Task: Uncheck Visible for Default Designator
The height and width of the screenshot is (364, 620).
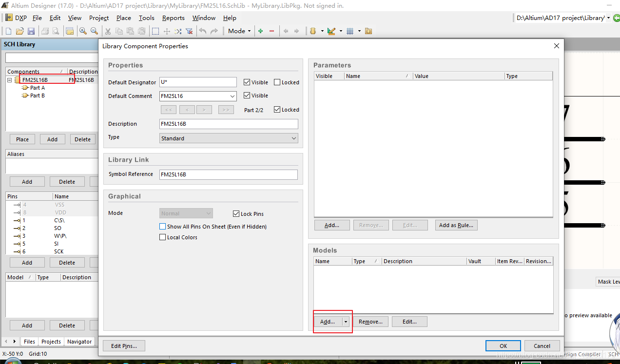Action: point(247,82)
